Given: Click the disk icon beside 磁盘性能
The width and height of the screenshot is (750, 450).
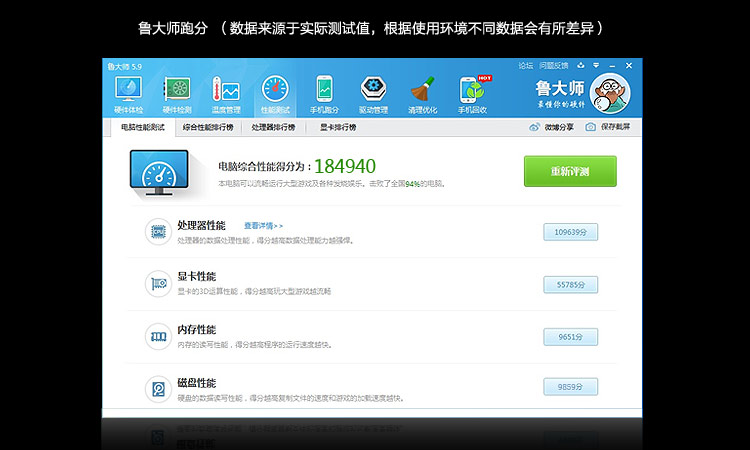Looking at the screenshot, I should pos(158,389).
